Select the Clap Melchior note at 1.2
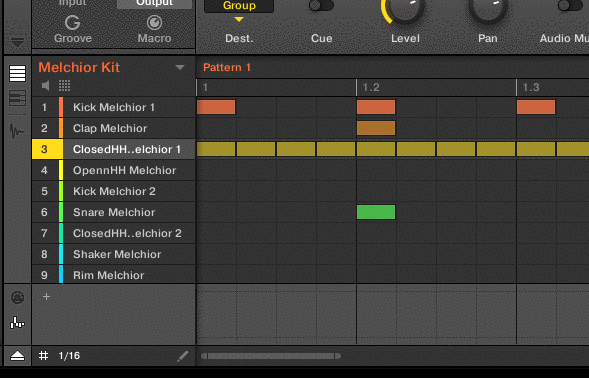Image resolution: width=589 pixels, height=378 pixels. click(x=376, y=128)
